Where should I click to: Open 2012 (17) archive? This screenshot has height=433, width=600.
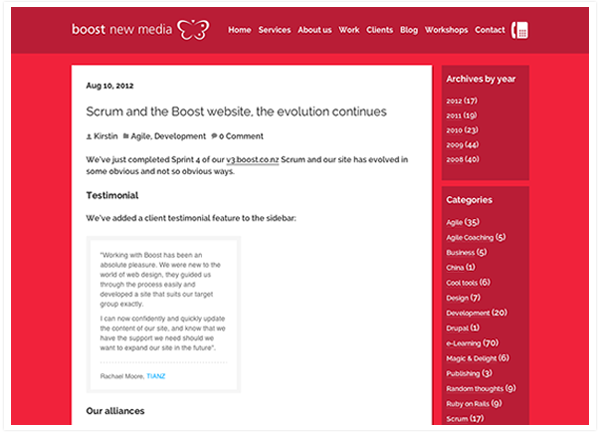tap(461, 101)
